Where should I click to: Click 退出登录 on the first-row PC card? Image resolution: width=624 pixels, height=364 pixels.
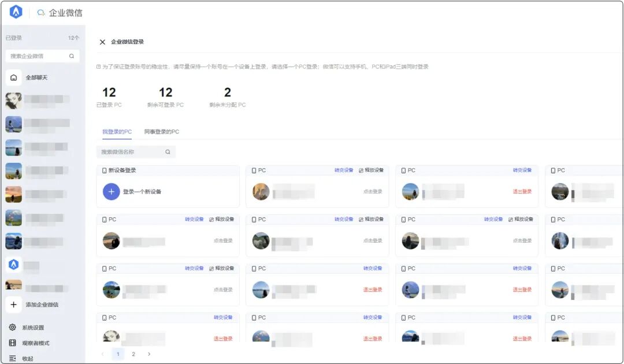(522, 192)
